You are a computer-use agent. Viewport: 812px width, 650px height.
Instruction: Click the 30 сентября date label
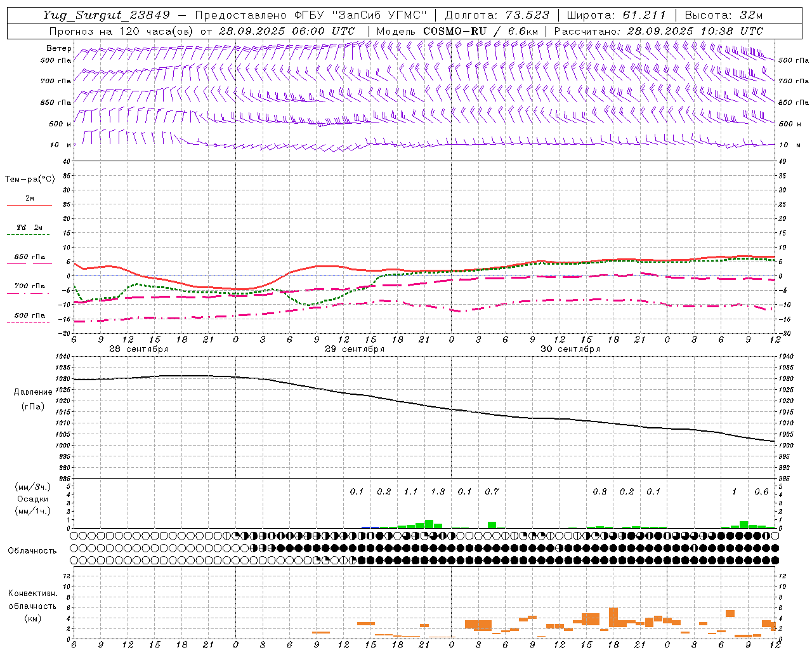pos(570,349)
